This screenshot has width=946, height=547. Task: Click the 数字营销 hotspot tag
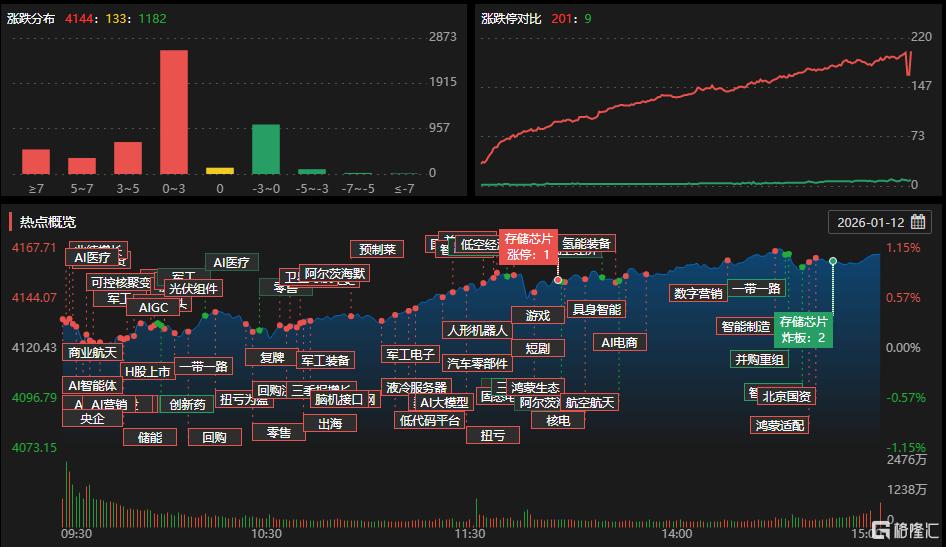pyautogui.click(x=698, y=293)
